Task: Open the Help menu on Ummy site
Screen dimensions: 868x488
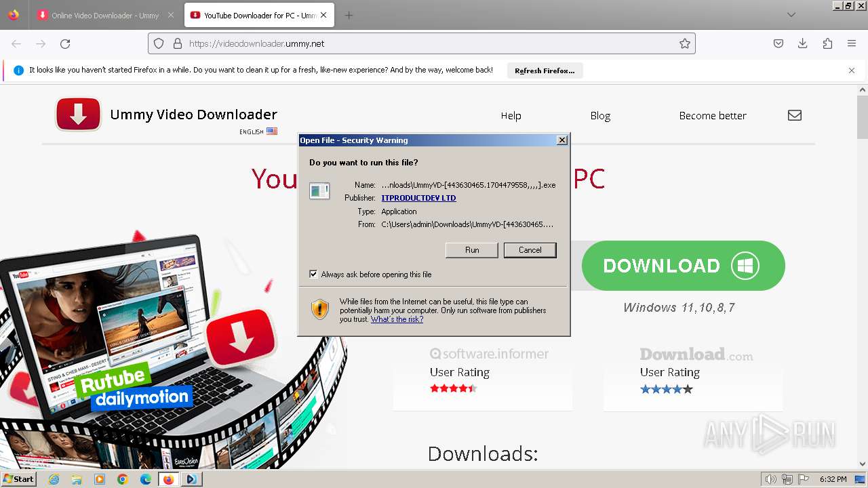Action: tap(511, 116)
